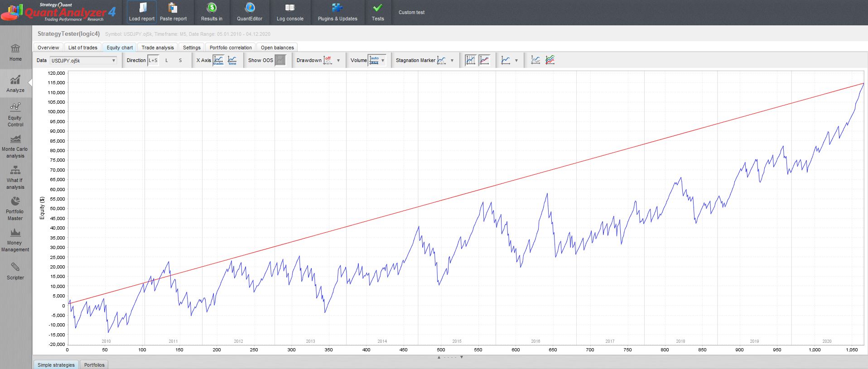Screen dimensions: 868x369
Task: Open the Portfolio correlation tab
Action: (x=231, y=48)
